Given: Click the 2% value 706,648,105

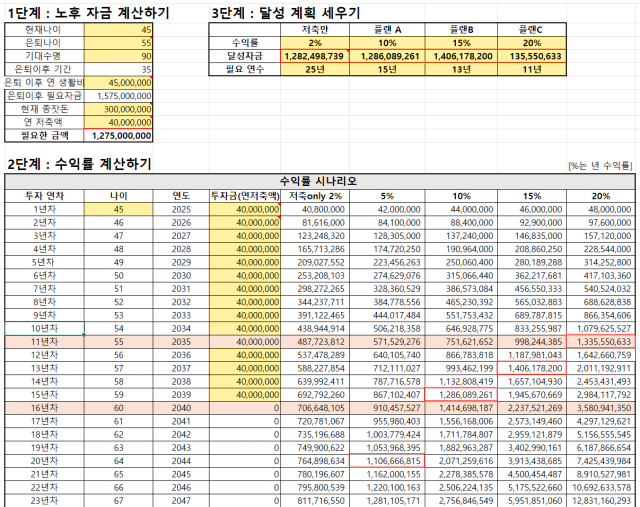Looking at the screenshot, I should coord(315,408).
